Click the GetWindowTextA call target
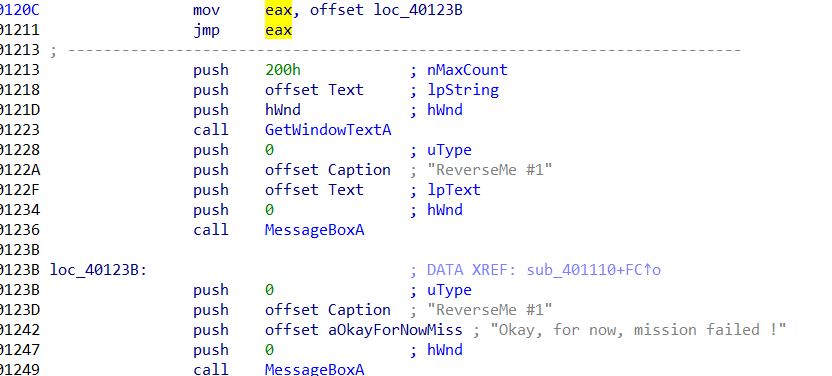Image resolution: width=832 pixels, height=376 pixels. point(328,130)
